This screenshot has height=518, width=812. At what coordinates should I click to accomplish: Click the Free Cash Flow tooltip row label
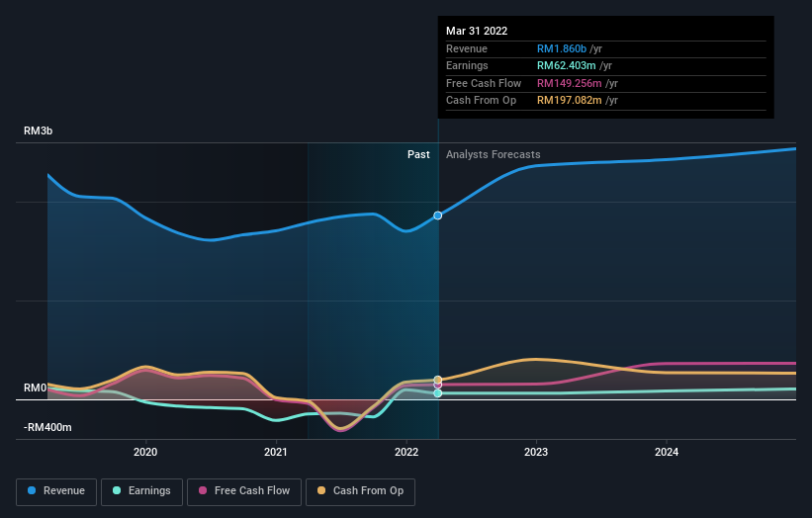pos(484,83)
